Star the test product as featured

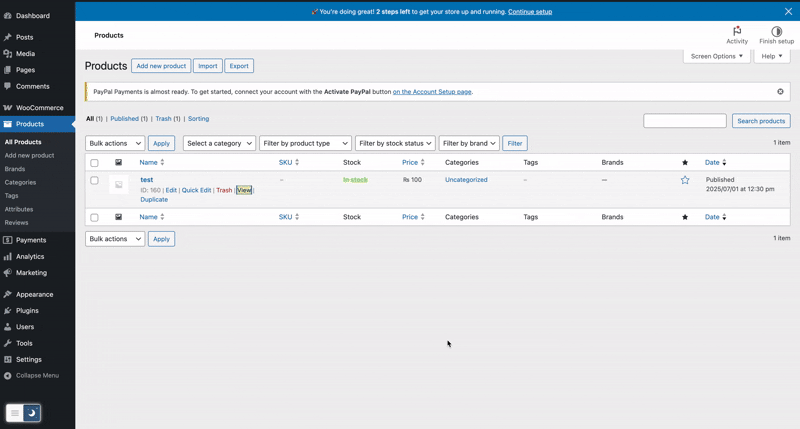pos(685,180)
